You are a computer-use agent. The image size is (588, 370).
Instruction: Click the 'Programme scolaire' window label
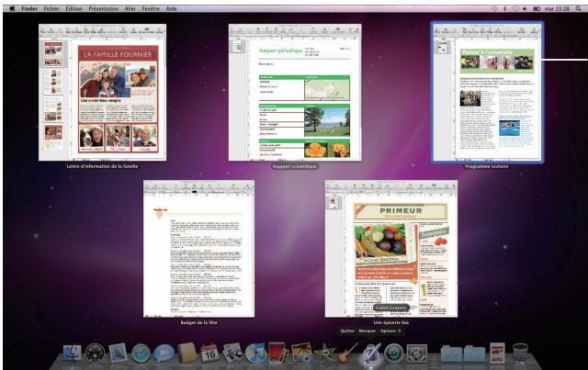pyautogui.click(x=487, y=166)
